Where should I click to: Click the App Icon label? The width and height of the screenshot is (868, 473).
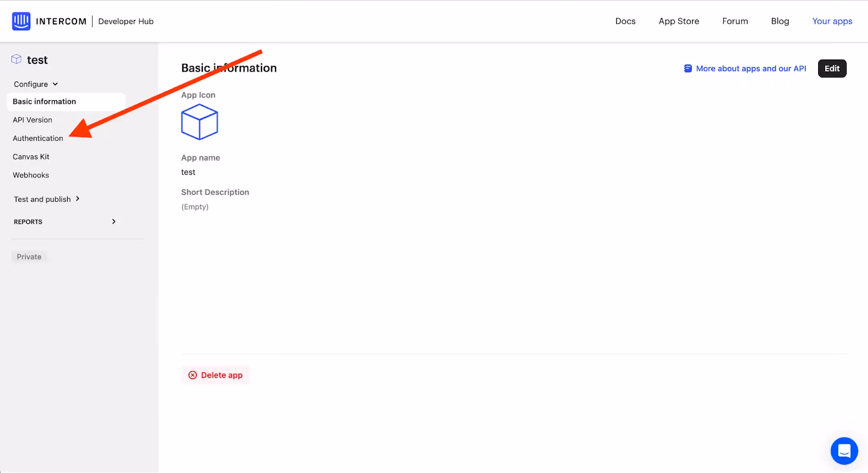[x=199, y=95]
